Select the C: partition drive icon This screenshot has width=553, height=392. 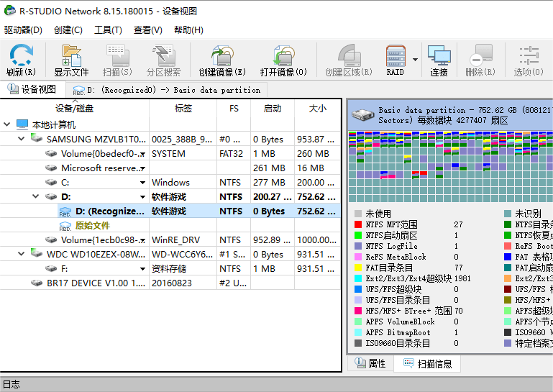coord(51,183)
